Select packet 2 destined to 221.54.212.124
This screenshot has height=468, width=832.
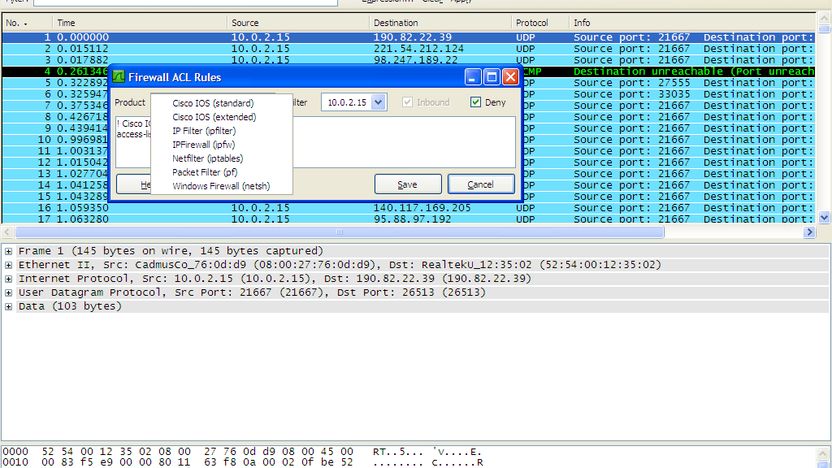(409, 49)
